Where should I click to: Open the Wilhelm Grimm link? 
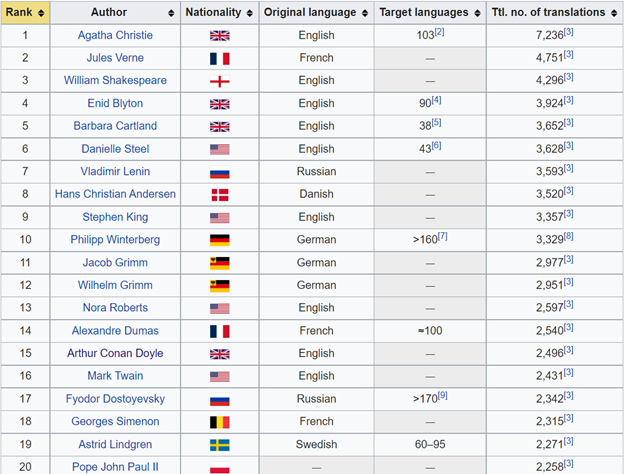click(115, 285)
